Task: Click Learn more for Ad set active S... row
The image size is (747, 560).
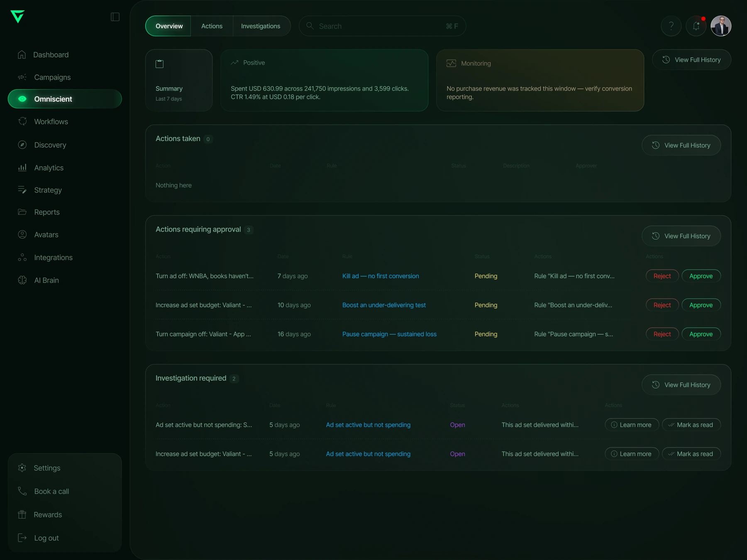Action: tap(632, 425)
